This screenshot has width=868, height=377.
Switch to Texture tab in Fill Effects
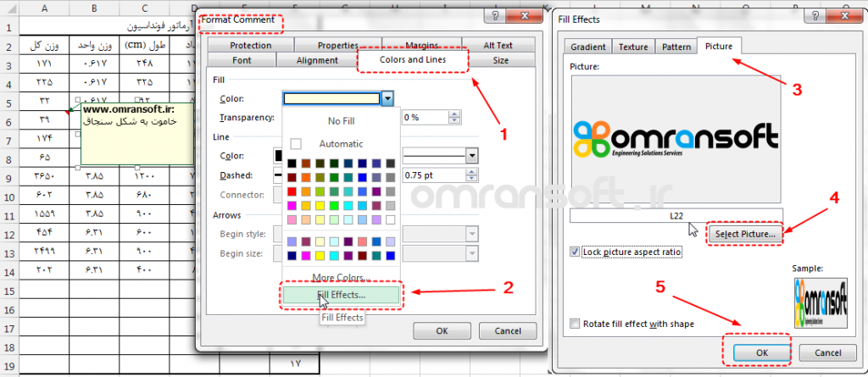click(x=633, y=47)
